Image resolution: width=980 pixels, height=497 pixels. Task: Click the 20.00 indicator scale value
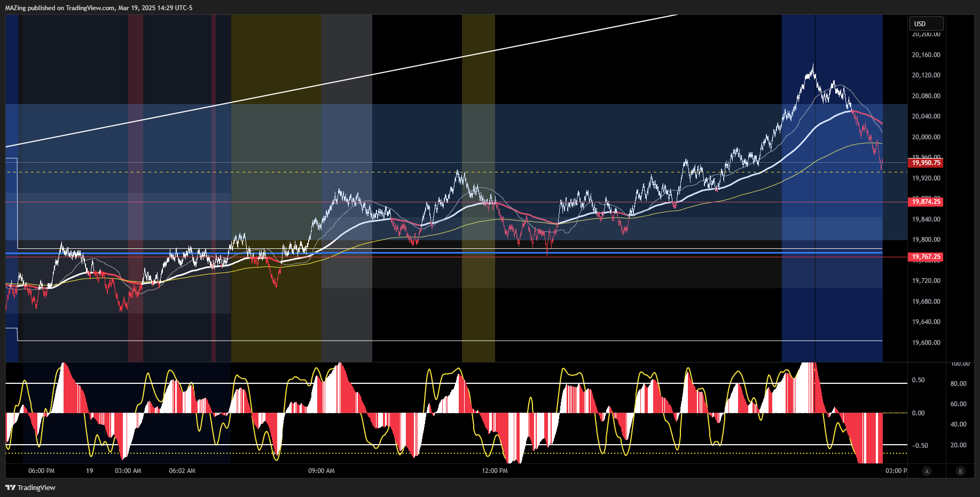[x=958, y=445]
